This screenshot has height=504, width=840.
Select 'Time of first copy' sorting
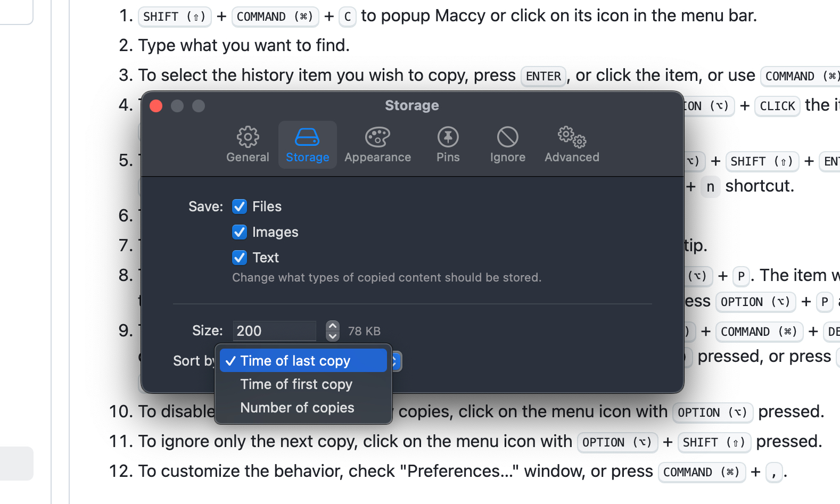coord(296,384)
